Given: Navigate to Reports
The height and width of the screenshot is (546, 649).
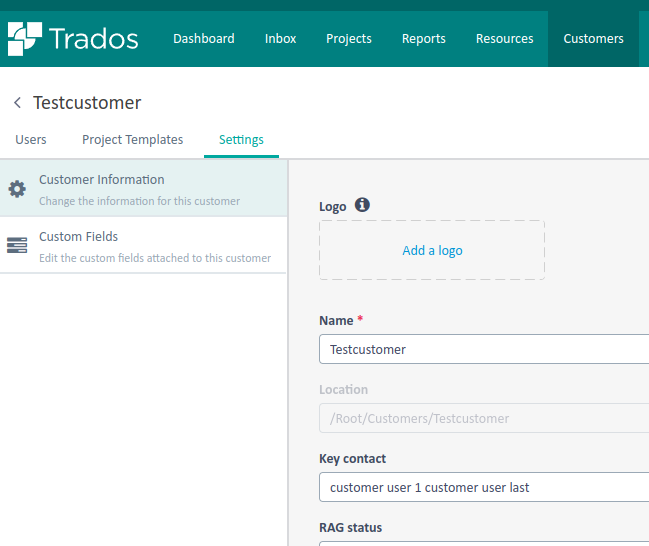Looking at the screenshot, I should point(423,38).
